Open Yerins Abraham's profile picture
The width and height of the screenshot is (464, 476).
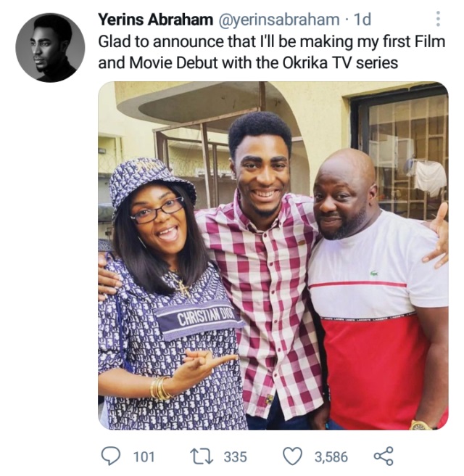50,48
